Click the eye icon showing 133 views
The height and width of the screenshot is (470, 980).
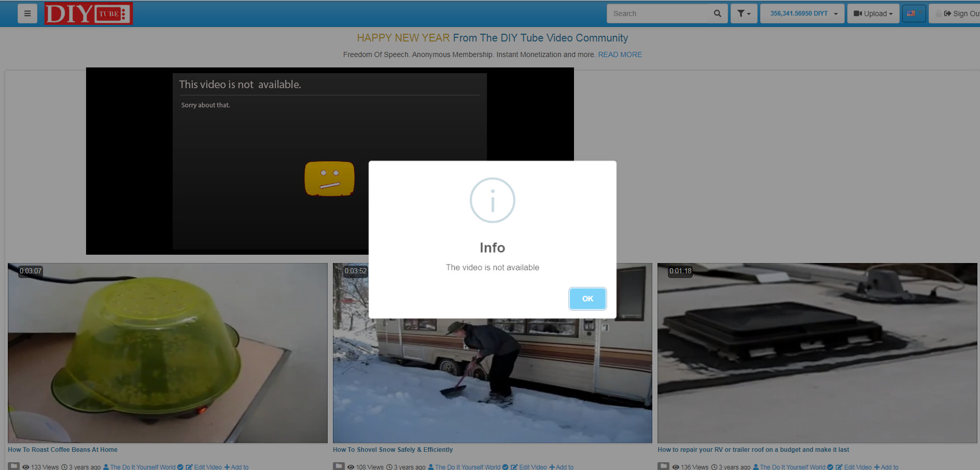pos(26,466)
